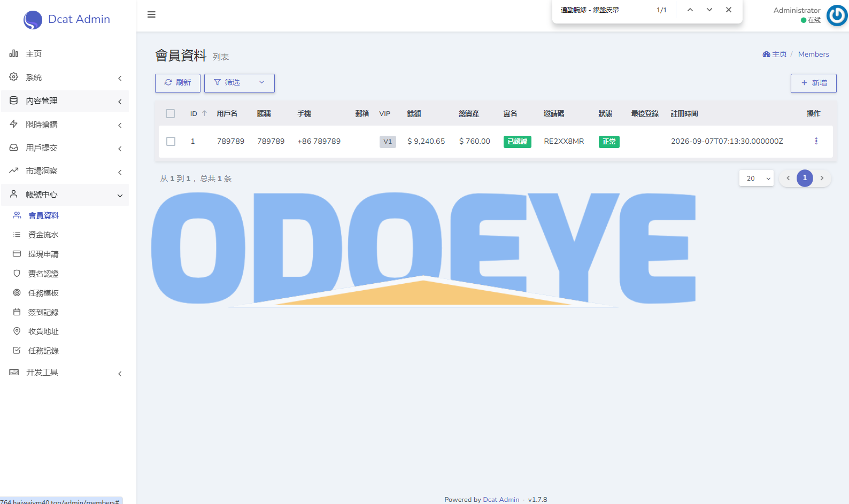Click the 用戶名 column header
Viewport: 849px width, 504px height.
tap(227, 114)
